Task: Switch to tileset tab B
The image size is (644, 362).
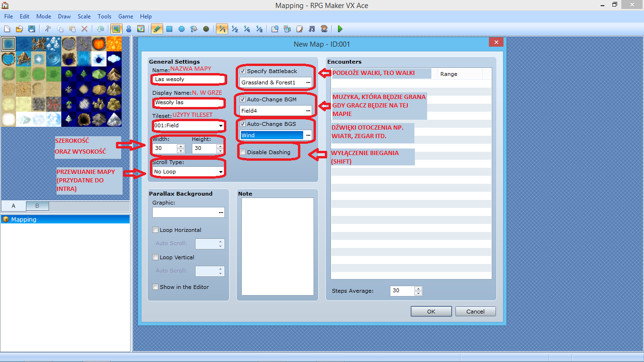Action: point(37,206)
